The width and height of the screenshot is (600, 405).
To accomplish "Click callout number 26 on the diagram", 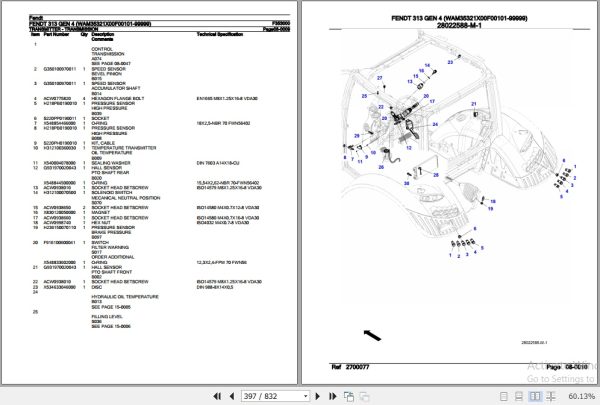I will click(x=381, y=167).
